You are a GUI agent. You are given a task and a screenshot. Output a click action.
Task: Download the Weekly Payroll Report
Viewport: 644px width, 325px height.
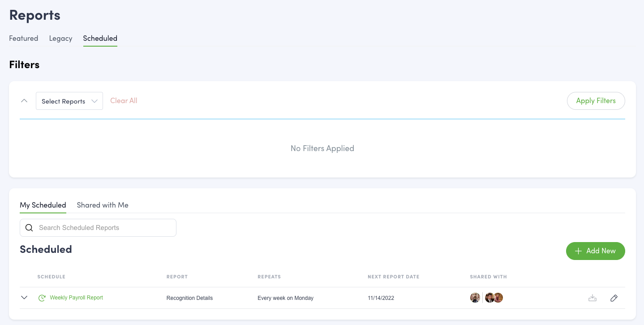(592, 298)
